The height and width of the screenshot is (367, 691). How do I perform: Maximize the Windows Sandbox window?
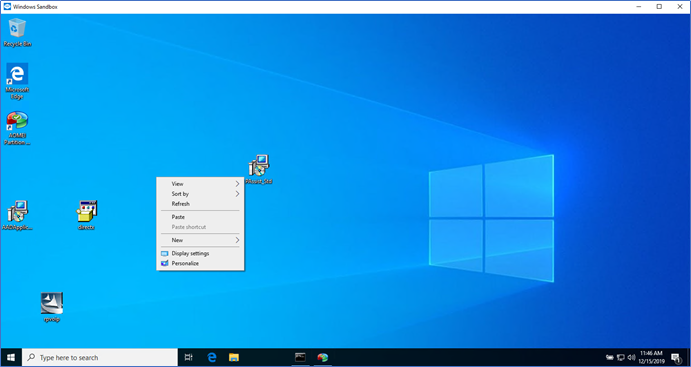(659, 7)
